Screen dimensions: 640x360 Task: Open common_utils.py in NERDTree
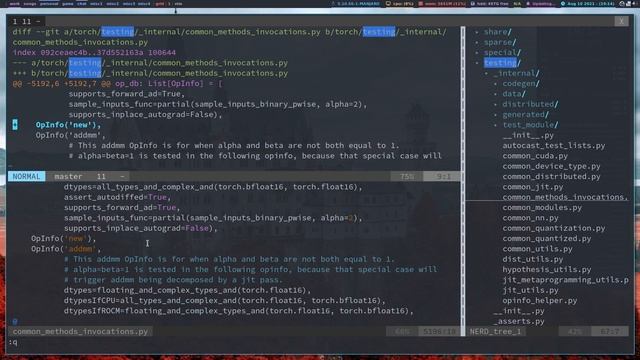click(537, 249)
